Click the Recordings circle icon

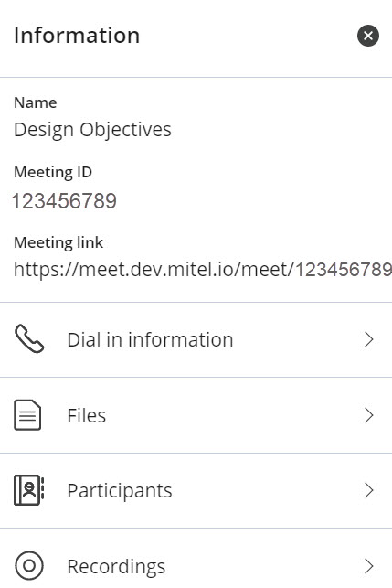point(29,565)
